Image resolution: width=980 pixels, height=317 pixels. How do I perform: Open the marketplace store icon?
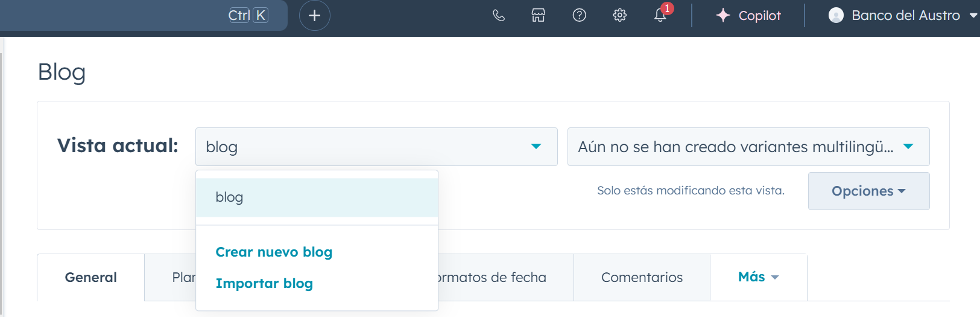pos(539,16)
